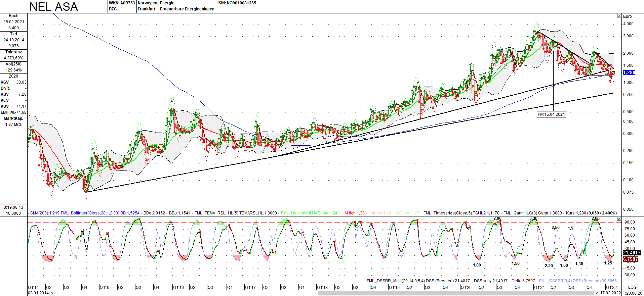The width and height of the screenshot is (644, 296).
Task: Click the D7G ticker symbol
Action: tap(113, 9)
